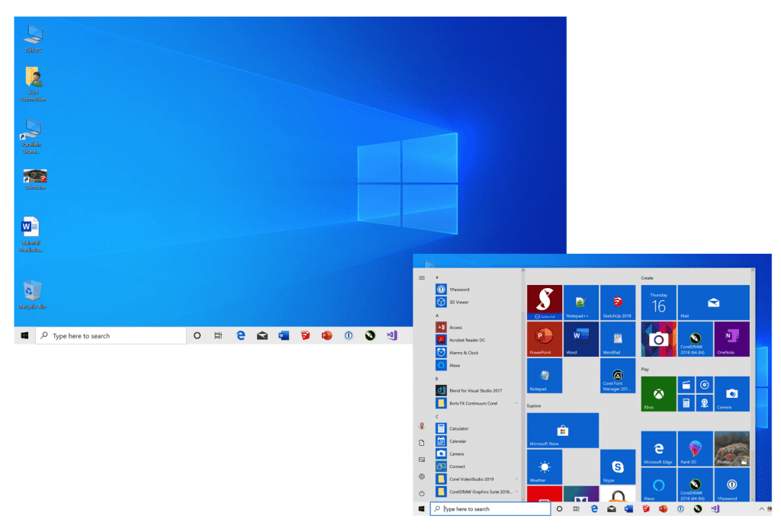Image resolution: width=781 pixels, height=532 pixels.
Task: Open Calculator in Start app list
Action: 477,428
